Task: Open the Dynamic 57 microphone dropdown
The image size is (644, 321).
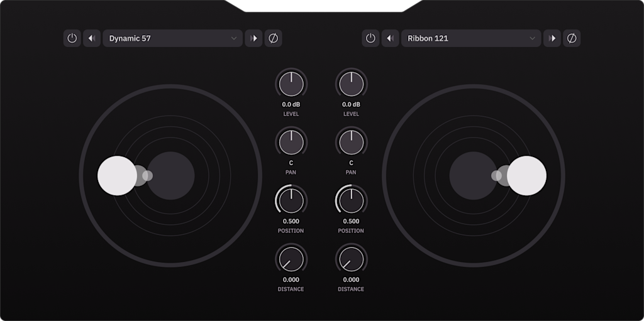Action: click(172, 38)
